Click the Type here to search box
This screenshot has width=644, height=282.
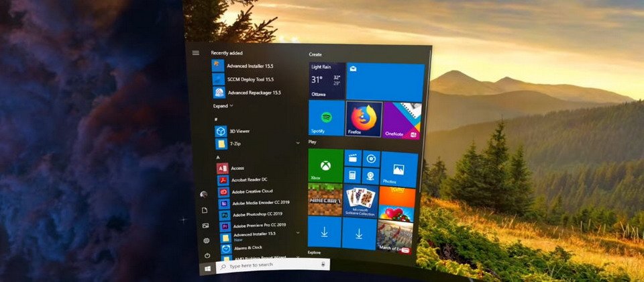tap(268, 265)
